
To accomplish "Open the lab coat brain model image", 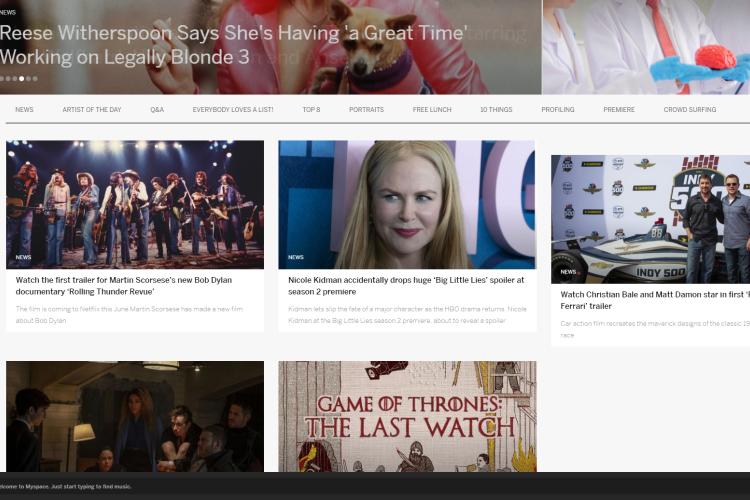I will (x=646, y=47).
